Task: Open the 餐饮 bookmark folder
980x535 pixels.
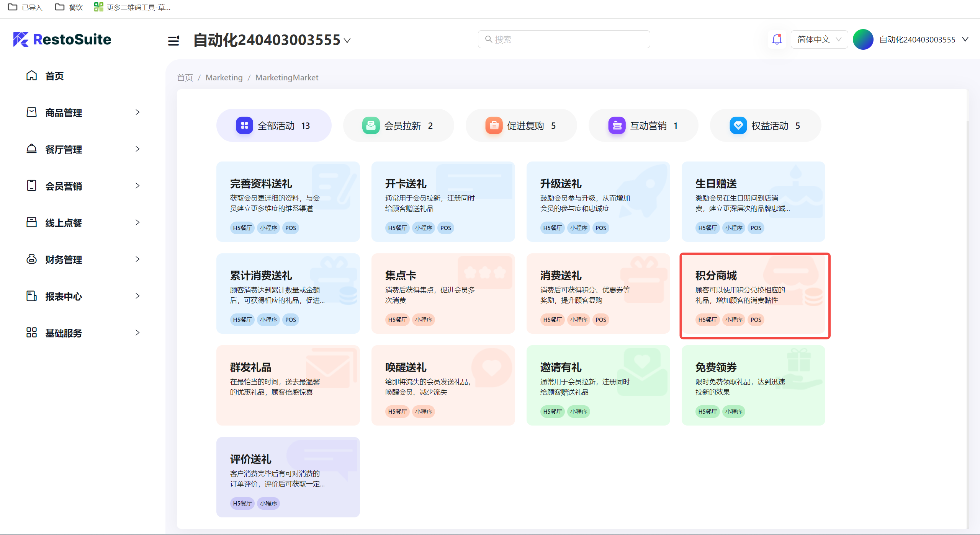Action: 69,7
